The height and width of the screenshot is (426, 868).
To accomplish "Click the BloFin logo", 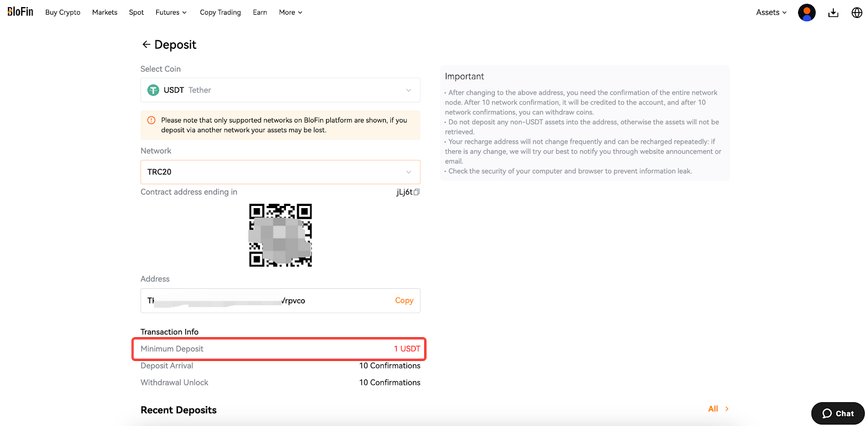I will [20, 11].
